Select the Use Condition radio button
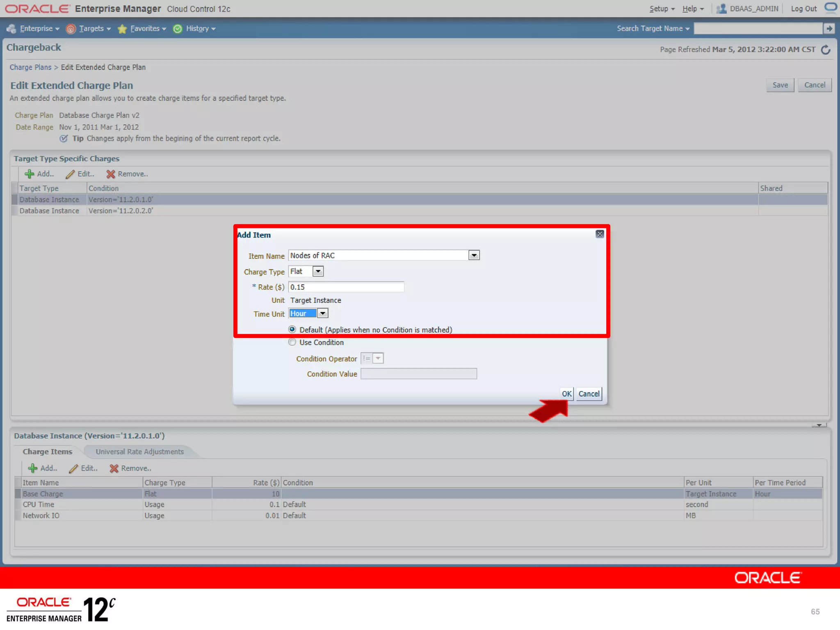 [292, 342]
